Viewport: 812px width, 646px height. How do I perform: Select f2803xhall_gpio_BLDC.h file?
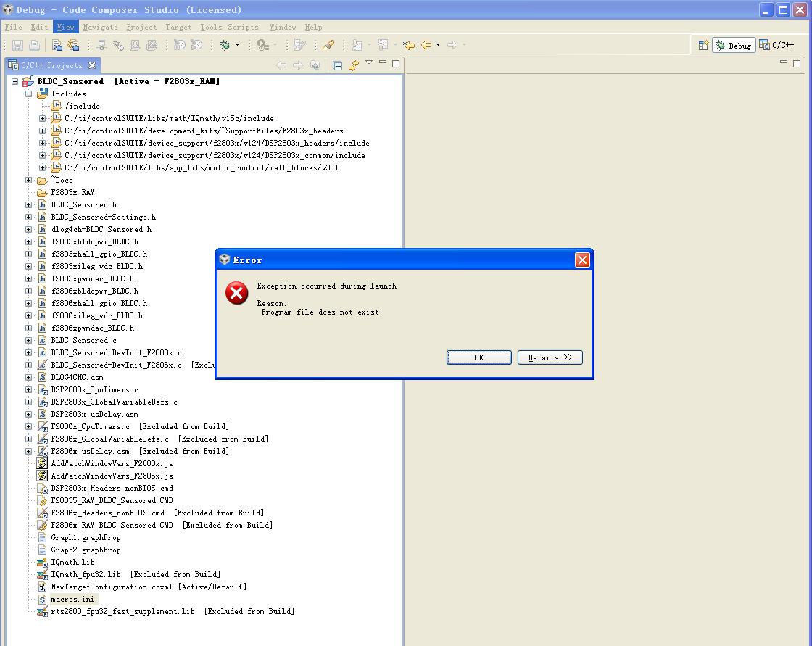(99, 254)
